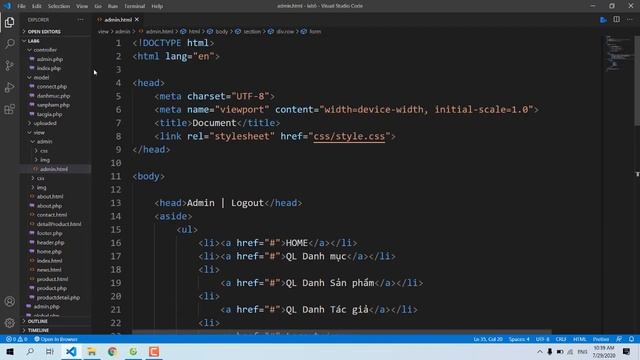Open Task View on the taskbar

pos(50,351)
